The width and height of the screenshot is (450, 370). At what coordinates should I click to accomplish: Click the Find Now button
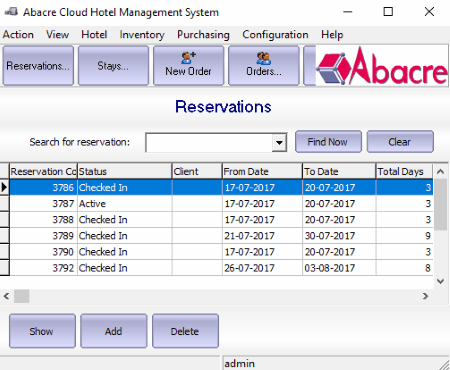coord(328,142)
